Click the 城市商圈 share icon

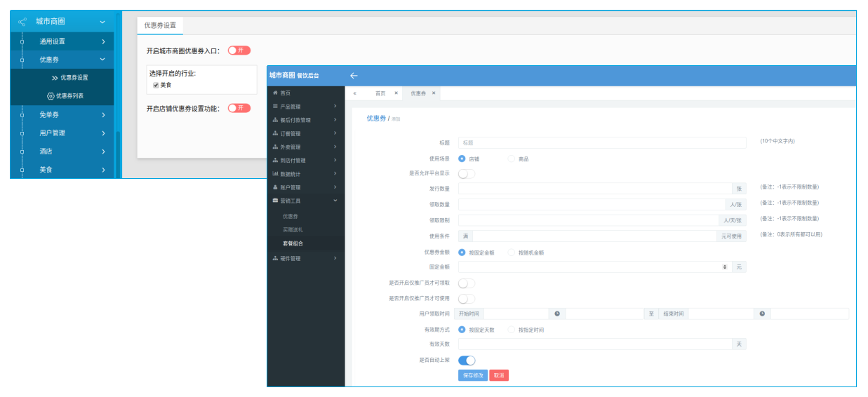point(22,22)
